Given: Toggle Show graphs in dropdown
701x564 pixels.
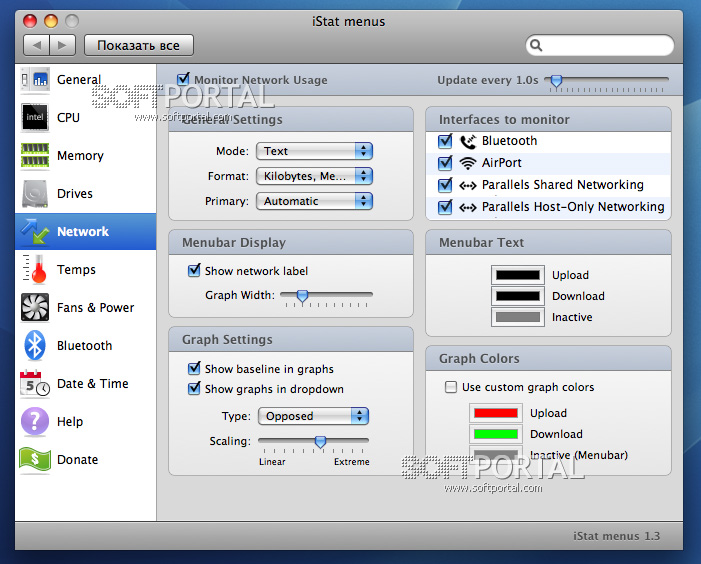Looking at the screenshot, I should 194,388.
